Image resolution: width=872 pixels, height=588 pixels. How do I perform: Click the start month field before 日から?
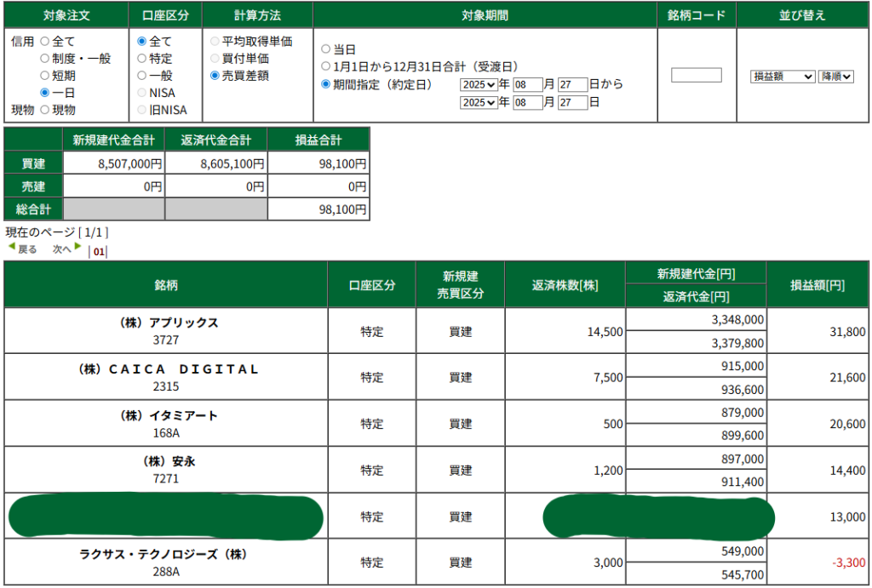(x=528, y=85)
